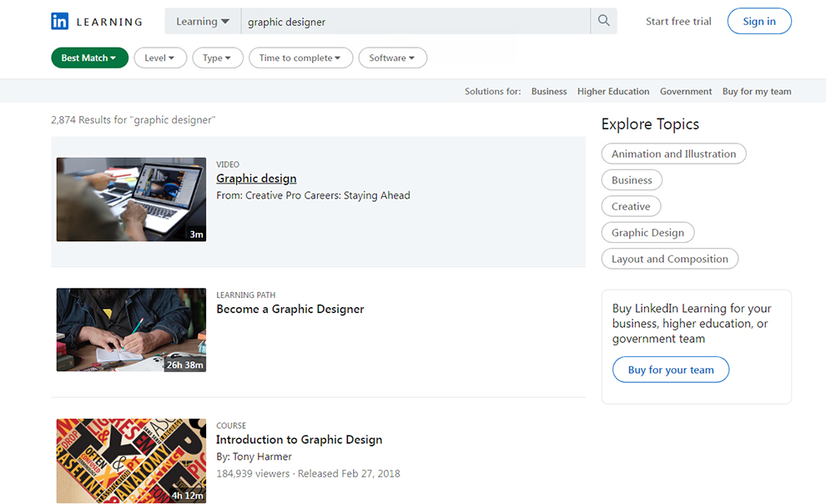Select Layout and Composition topic

(669, 259)
